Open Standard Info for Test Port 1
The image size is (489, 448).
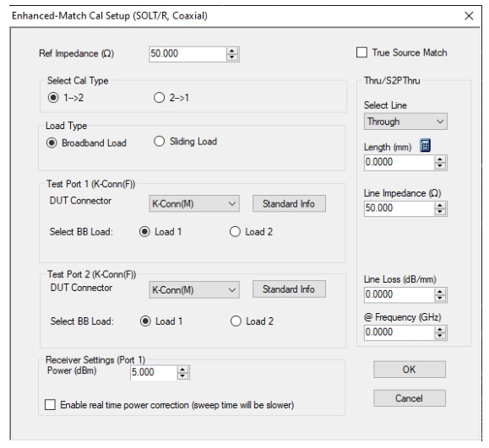coord(289,203)
